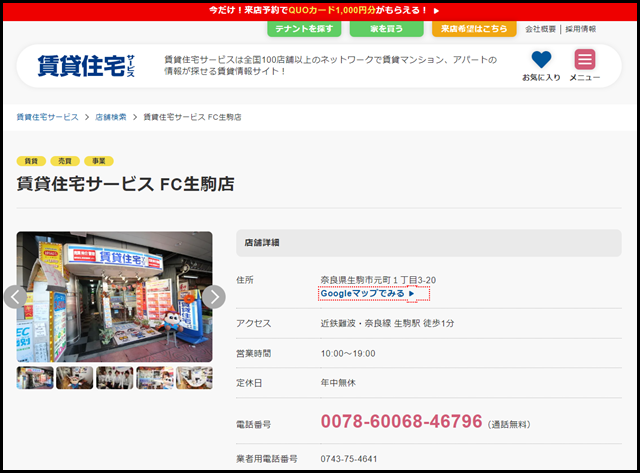Click the access text 近鉄難波・奈良線 生駒駅
The width and height of the screenshot is (640, 473).
370,323
